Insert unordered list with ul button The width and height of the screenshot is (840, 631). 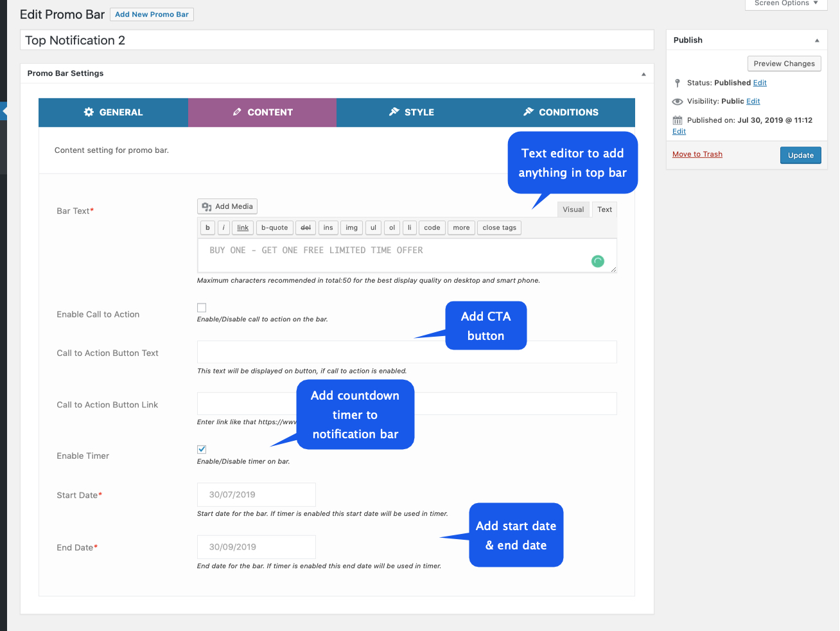pyautogui.click(x=373, y=227)
